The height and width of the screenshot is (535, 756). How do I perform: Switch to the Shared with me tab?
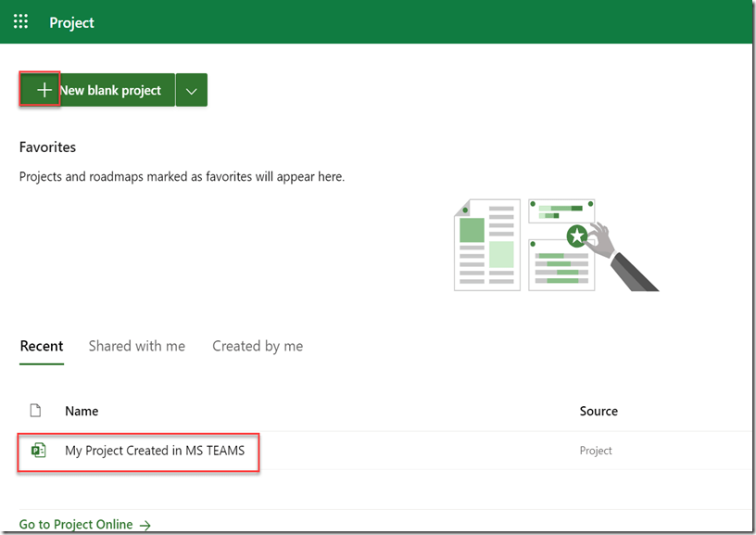pos(137,346)
